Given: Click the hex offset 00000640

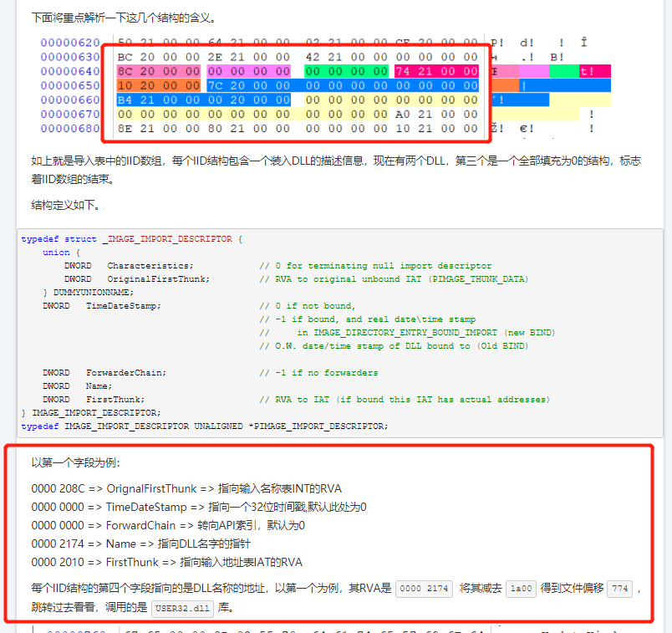Looking at the screenshot, I should 70,71.
